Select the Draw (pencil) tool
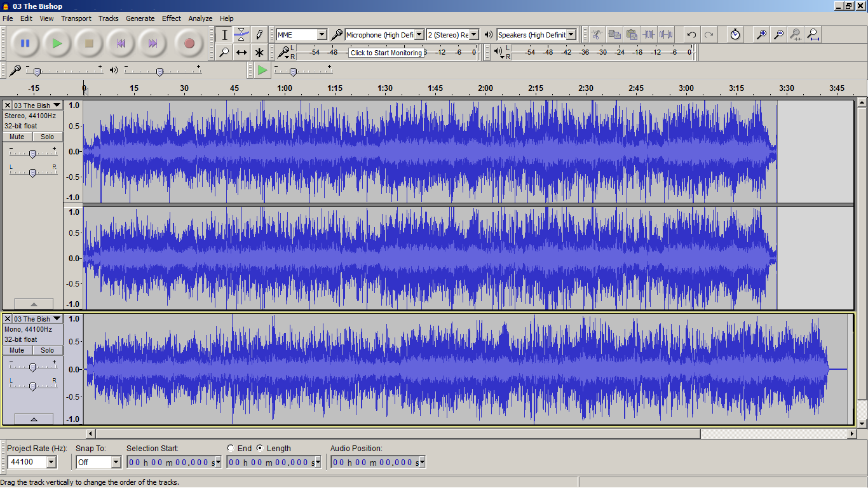The height and width of the screenshot is (488, 868). pyautogui.click(x=259, y=34)
